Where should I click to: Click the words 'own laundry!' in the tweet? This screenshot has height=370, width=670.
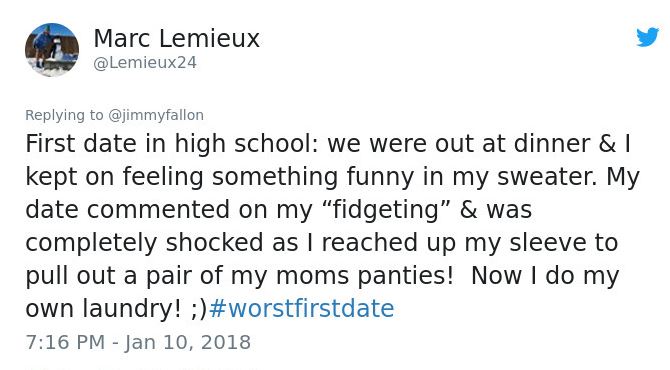click(103, 308)
